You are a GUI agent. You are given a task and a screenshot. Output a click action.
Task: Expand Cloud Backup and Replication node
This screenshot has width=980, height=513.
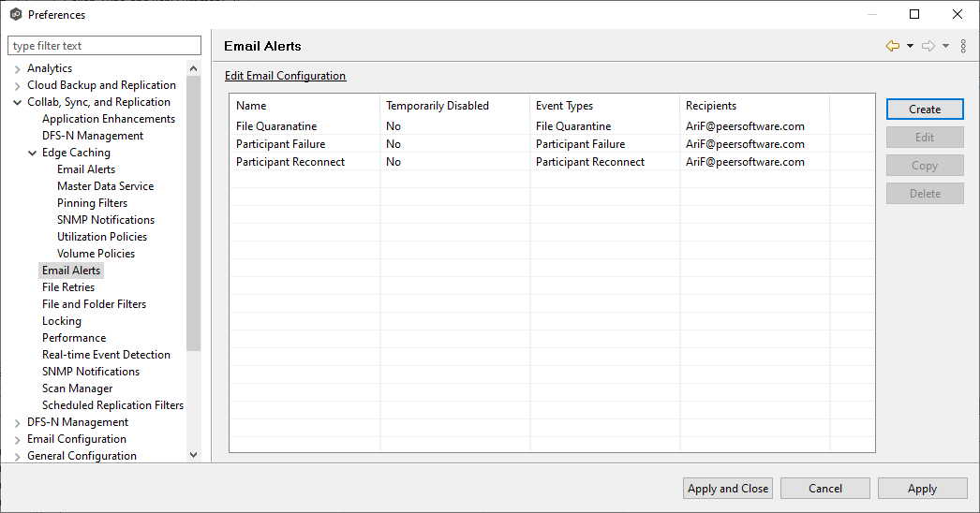18,85
